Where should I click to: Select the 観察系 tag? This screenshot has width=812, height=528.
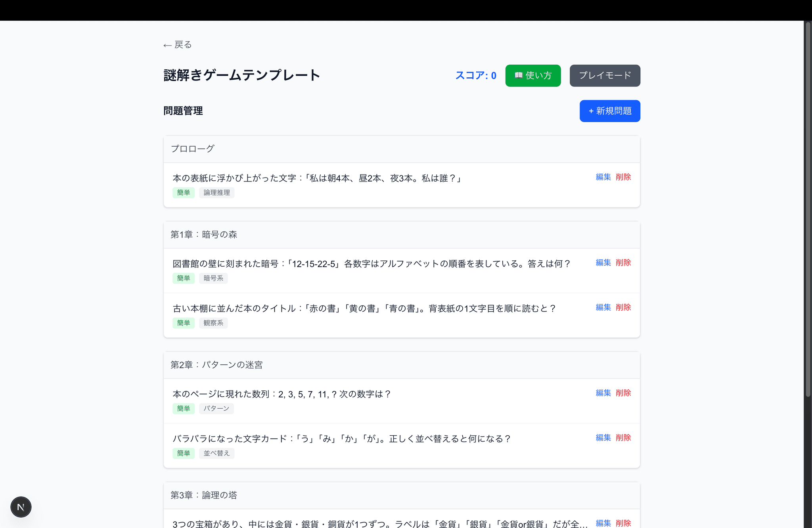click(213, 323)
